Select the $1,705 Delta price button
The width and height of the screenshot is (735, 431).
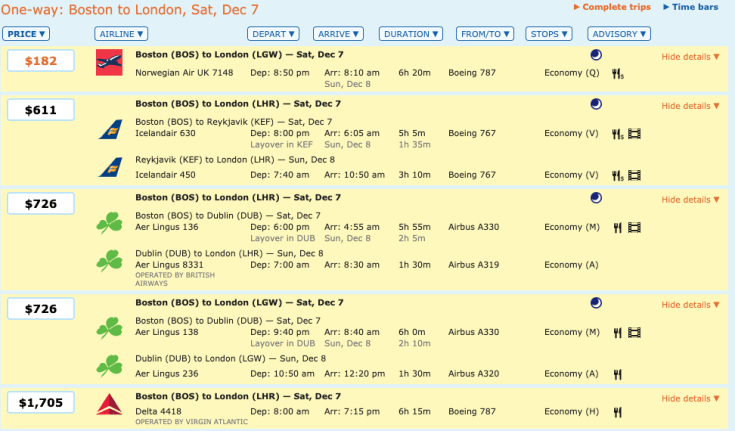click(41, 402)
